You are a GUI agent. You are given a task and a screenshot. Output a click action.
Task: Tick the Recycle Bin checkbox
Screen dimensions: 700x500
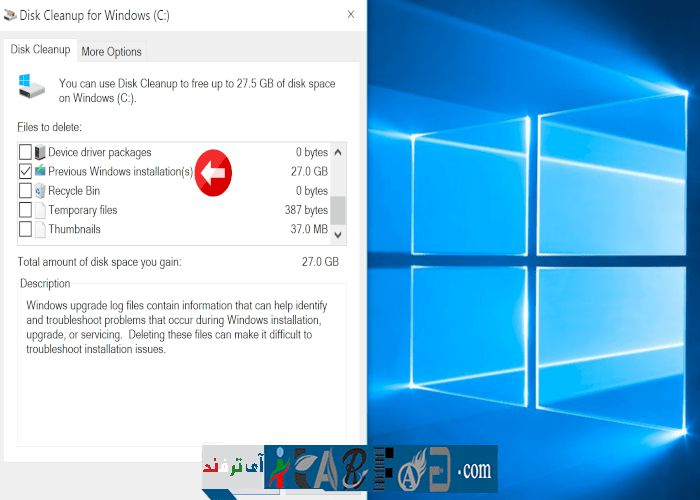[x=25, y=191]
